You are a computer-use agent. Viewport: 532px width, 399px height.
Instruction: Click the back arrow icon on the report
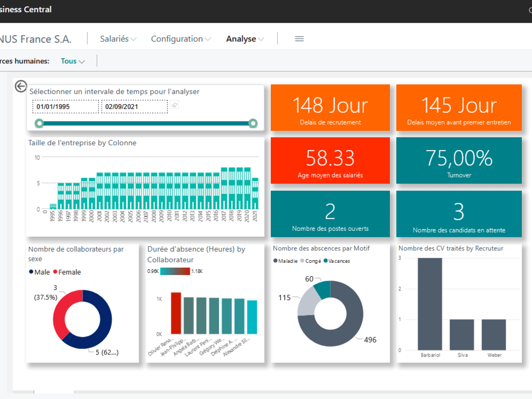pos(21,86)
